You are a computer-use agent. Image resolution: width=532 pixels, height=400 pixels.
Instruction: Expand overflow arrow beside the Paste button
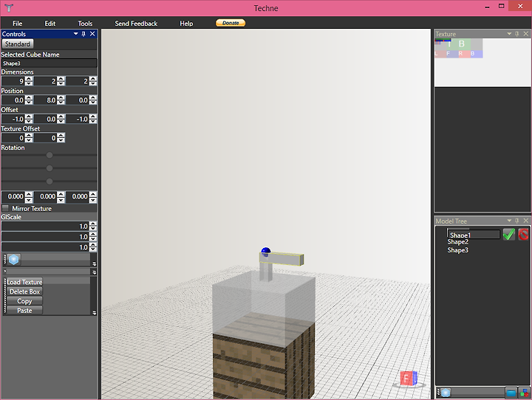pyautogui.click(x=95, y=312)
